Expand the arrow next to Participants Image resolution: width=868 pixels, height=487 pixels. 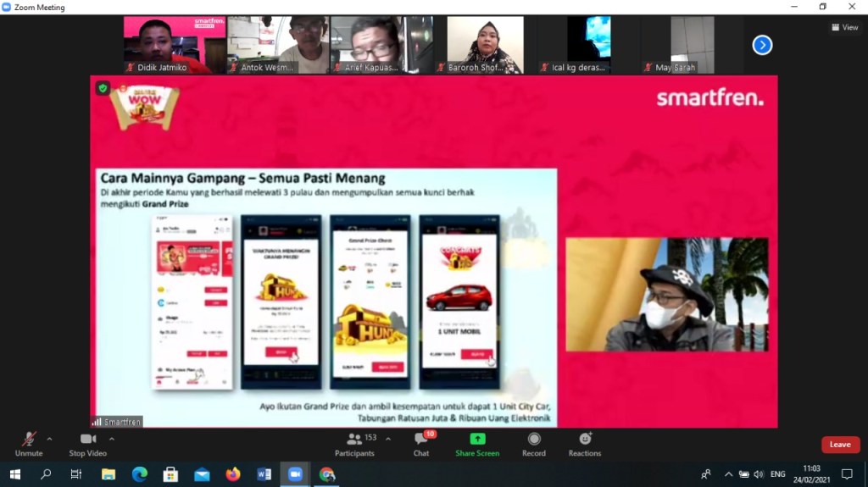tap(388, 439)
